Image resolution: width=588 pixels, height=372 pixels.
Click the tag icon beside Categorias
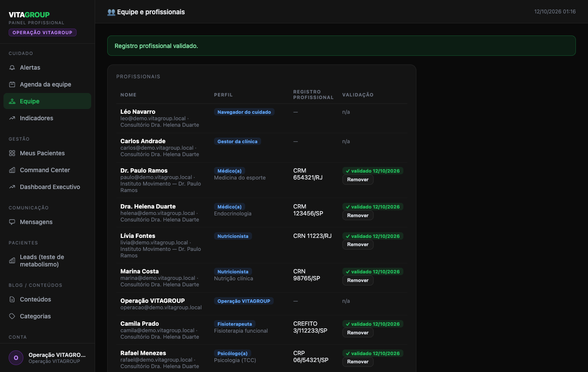click(12, 316)
